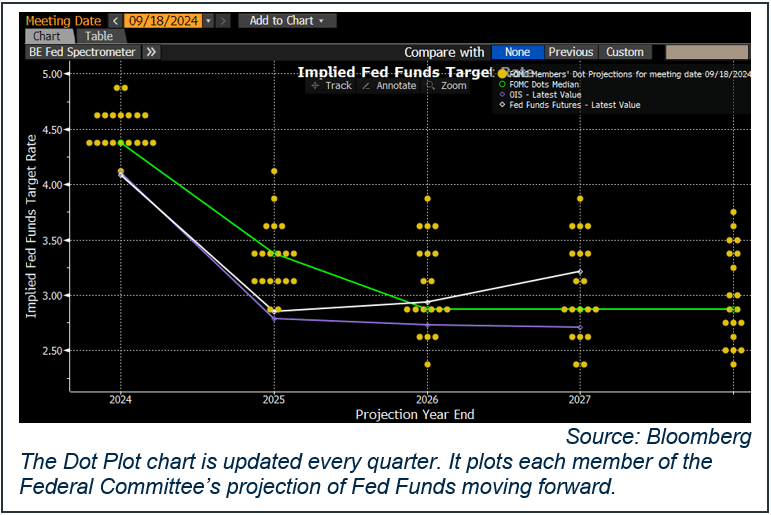The height and width of the screenshot is (515, 771).
Task: Go to next meeting date arrow
Action: [x=223, y=21]
